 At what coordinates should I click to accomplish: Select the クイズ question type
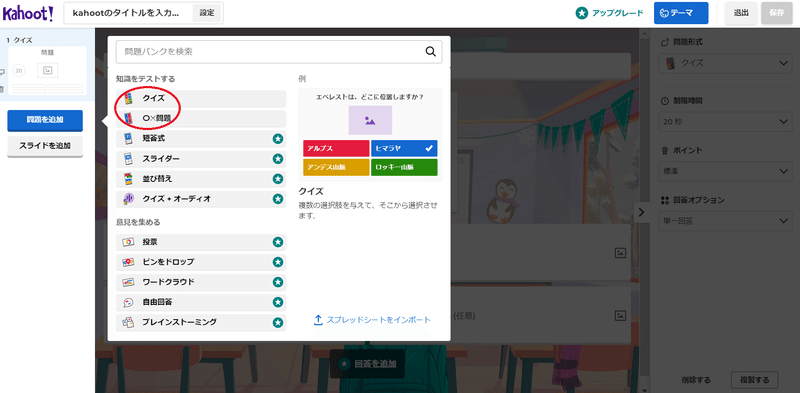pos(201,99)
